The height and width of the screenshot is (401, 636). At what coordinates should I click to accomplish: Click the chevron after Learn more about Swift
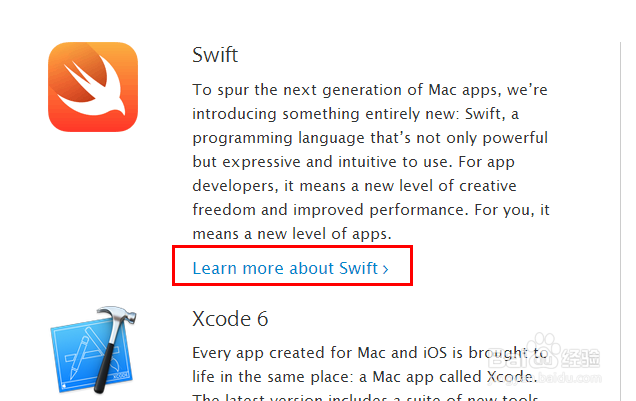point(386,269)
